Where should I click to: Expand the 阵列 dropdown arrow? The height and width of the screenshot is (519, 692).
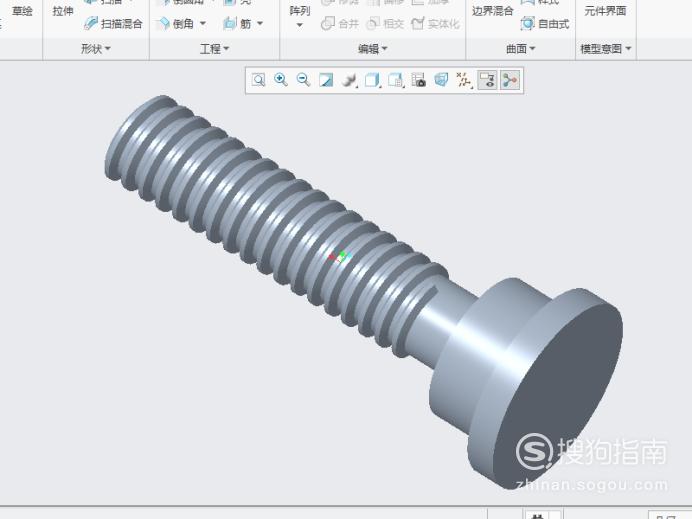(x=300, y=25)
